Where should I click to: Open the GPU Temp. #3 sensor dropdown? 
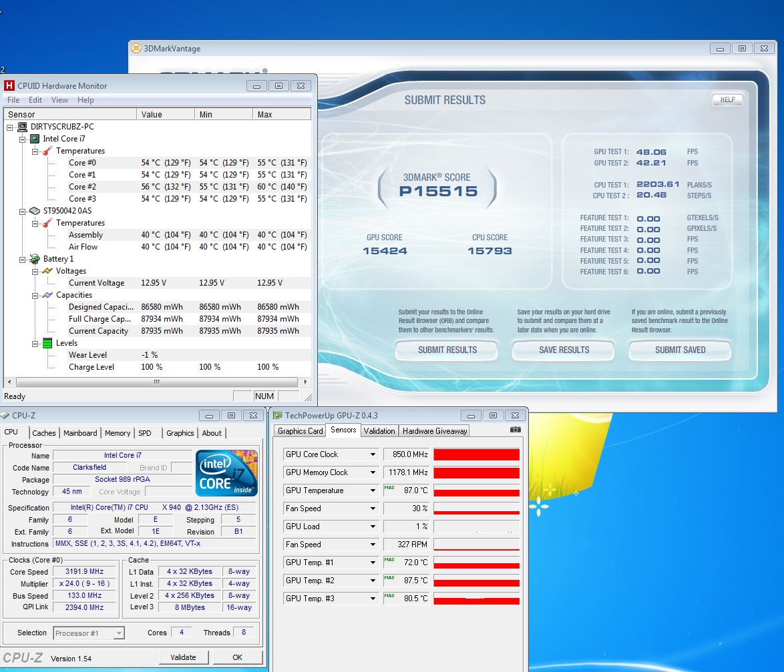click(373, 599)
